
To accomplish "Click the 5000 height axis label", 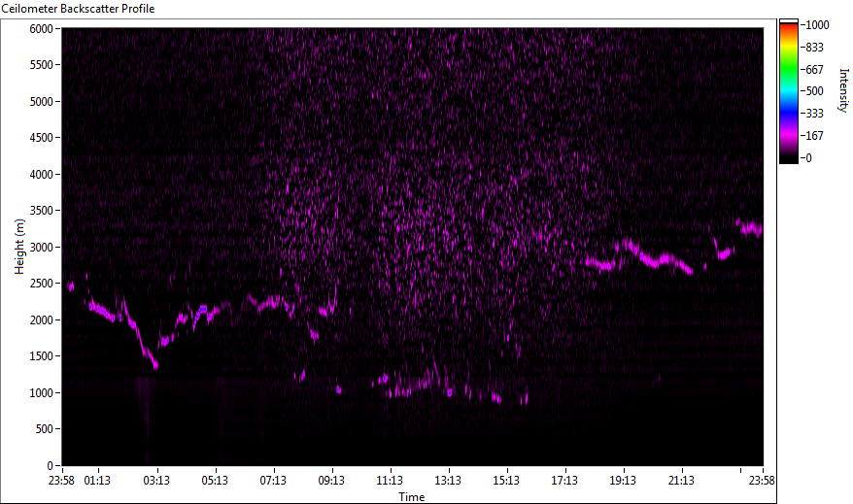I will pos(42,102).
